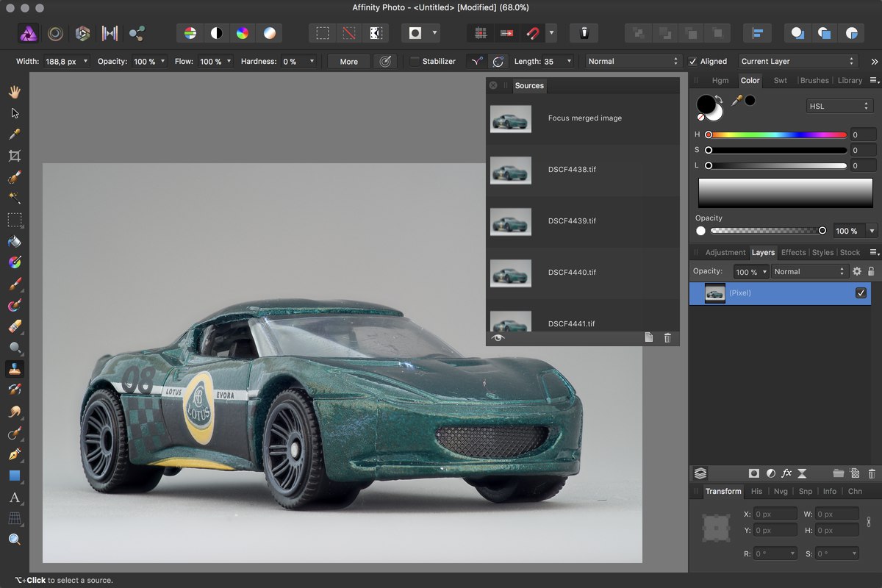Toggle window mode stabilizer button
The height and width of the screenshot is (588, 882).
(498, 62)
